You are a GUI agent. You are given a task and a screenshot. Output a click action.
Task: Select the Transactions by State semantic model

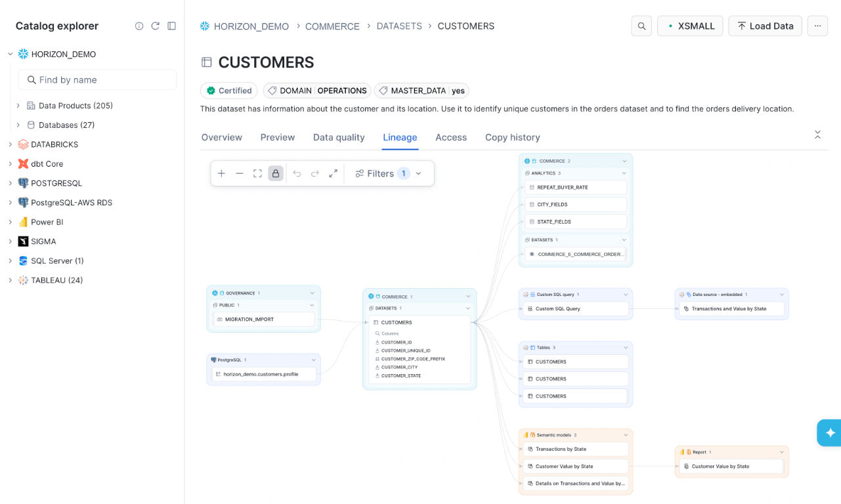pos(576,450)
